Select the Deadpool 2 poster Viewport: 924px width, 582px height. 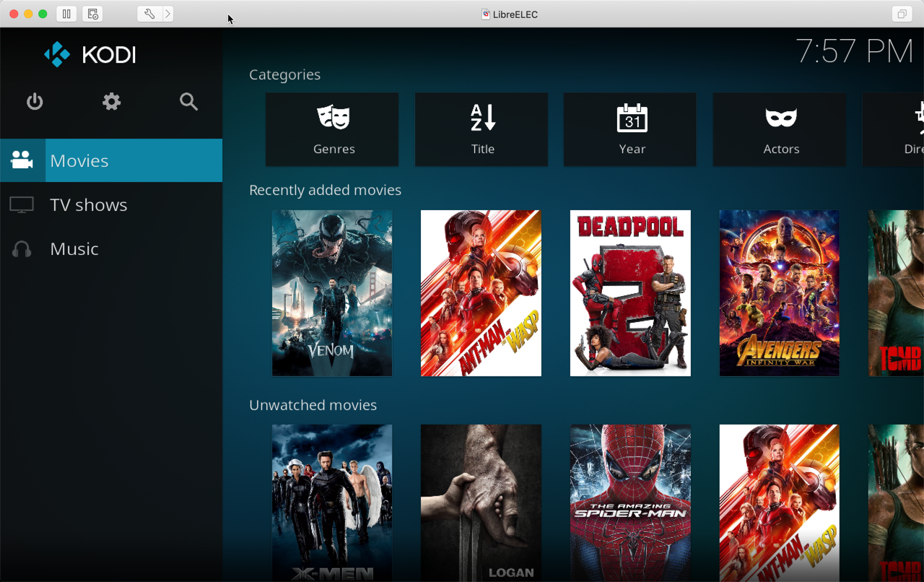tap(630, 293)
